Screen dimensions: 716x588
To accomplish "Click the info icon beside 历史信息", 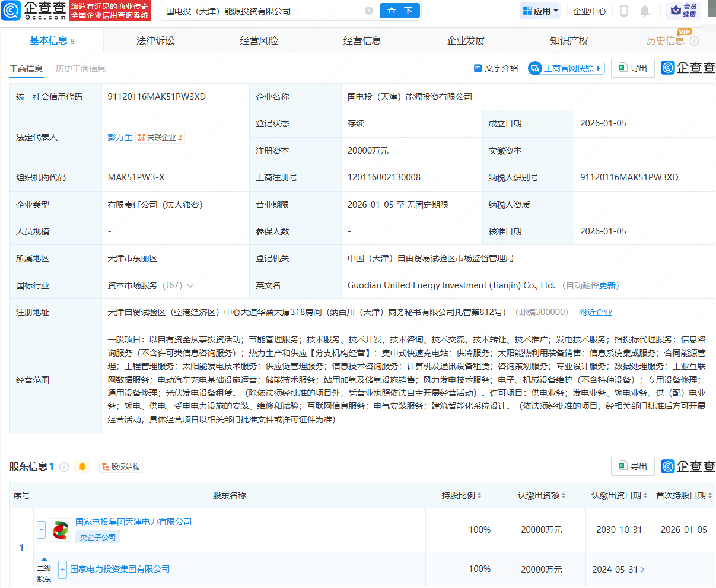I will coord(695,41).
